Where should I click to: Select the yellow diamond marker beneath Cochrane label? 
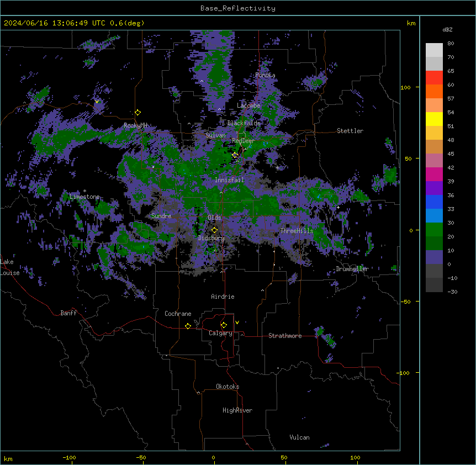click(188, 326)
